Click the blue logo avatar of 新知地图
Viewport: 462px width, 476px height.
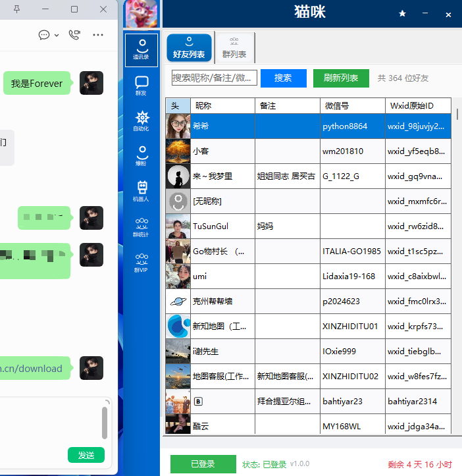(178, 327)
